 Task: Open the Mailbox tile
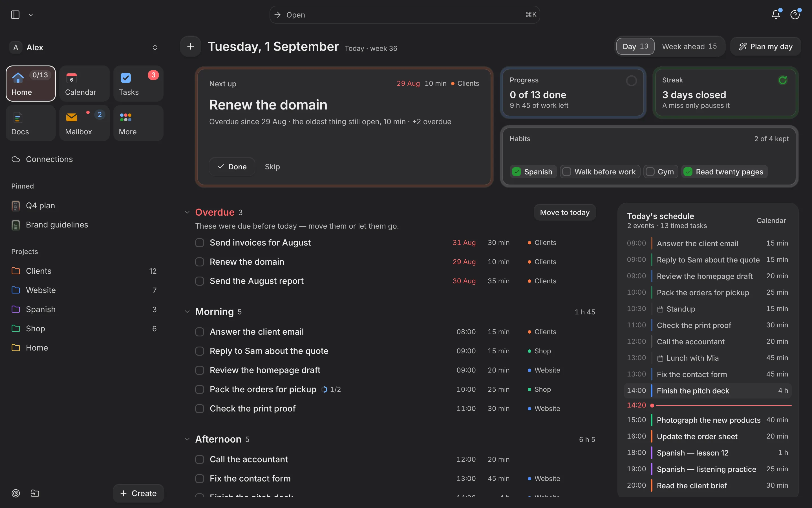85,123
